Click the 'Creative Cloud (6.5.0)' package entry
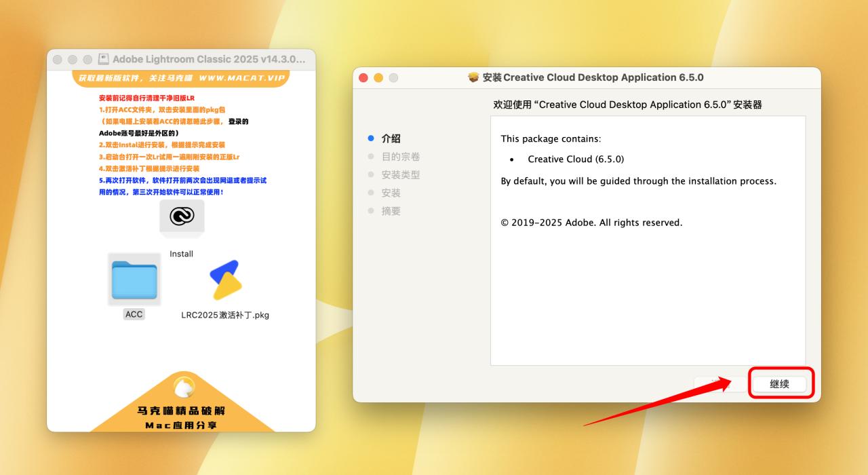Screen dimensions: 868x475 576,159
